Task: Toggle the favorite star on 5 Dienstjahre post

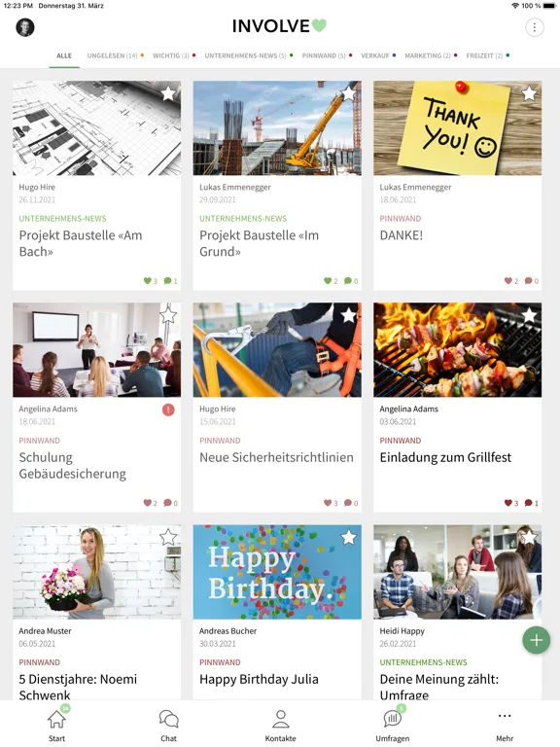Action: 167,537
